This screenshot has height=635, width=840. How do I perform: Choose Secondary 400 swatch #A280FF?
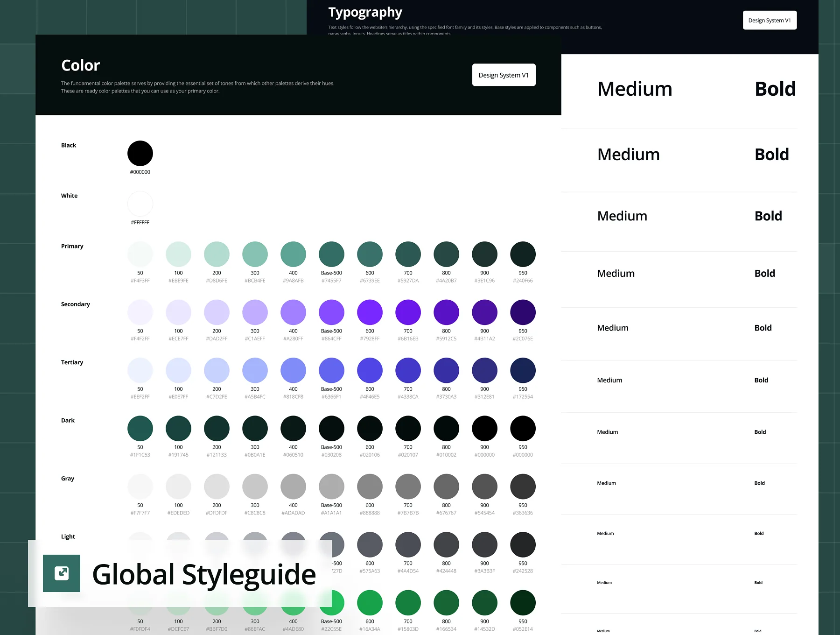293,312
